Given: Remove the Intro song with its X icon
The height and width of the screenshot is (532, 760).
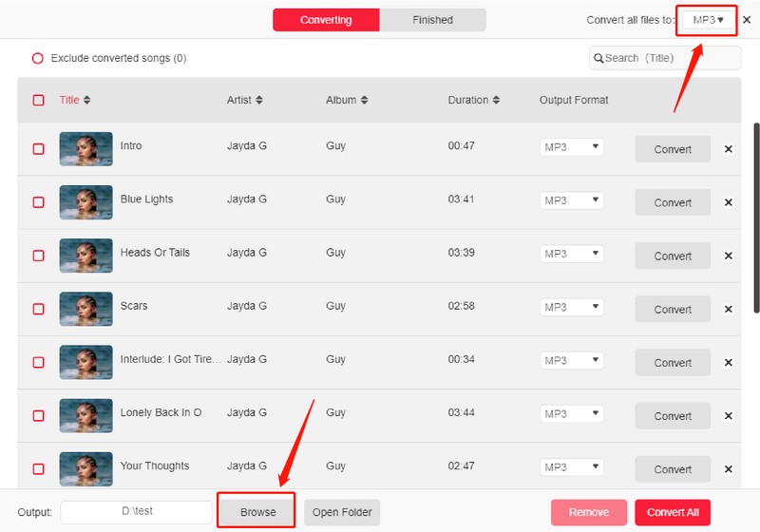Looking at the screenshot, I should coord(728,149).
